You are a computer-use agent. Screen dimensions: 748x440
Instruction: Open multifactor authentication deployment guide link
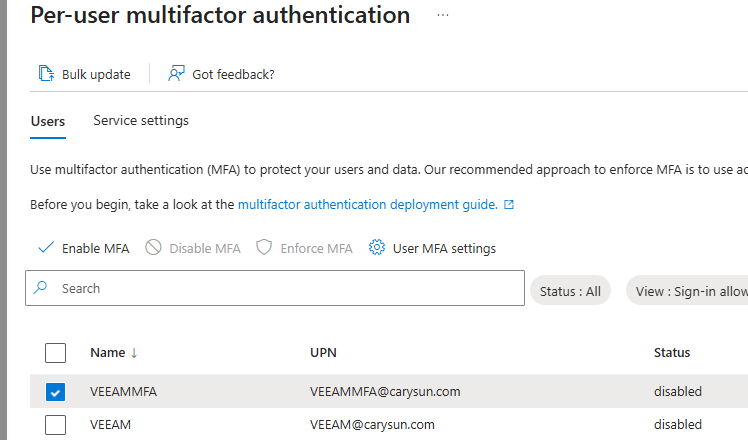point(367,204)
